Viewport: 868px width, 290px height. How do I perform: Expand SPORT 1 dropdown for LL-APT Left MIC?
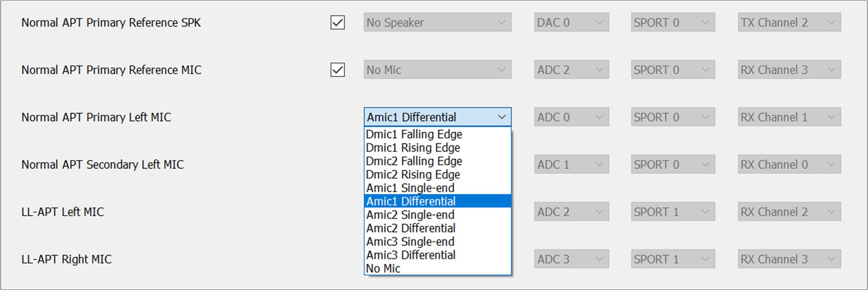pos(673,212)
